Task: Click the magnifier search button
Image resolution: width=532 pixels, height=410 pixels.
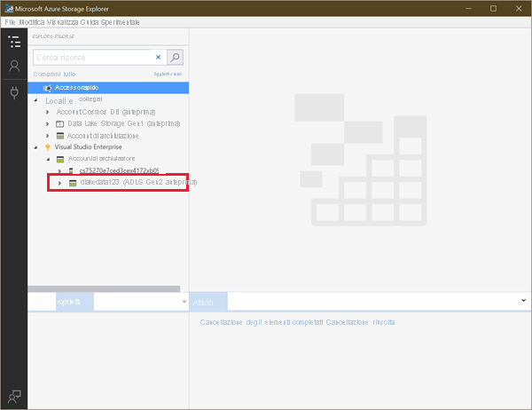Action: coord(175,57)
